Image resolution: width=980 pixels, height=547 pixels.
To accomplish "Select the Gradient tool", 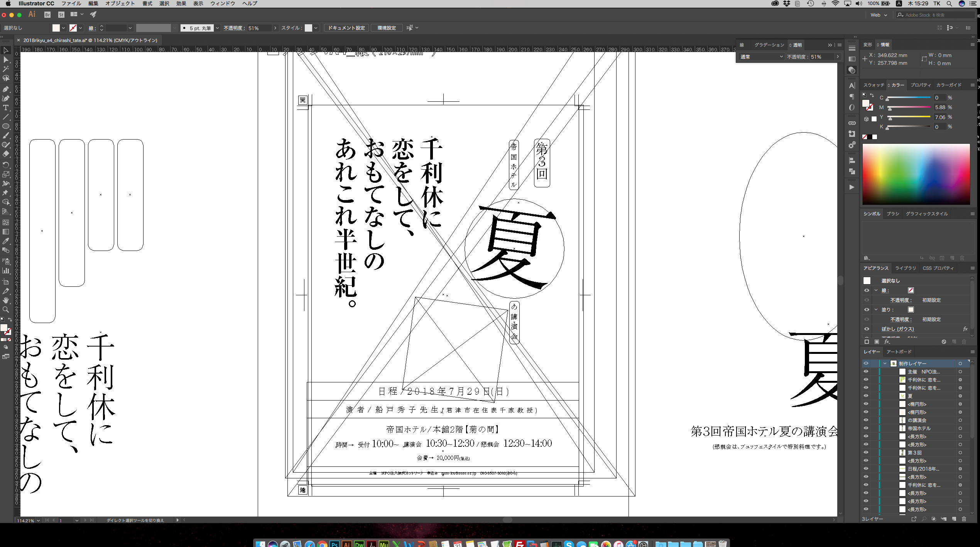I will pyautogui.click(x=6, y=232).
